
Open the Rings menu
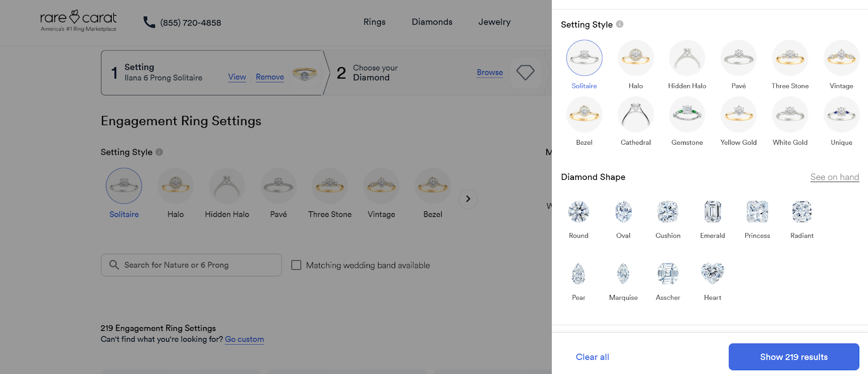pos(374,22)
